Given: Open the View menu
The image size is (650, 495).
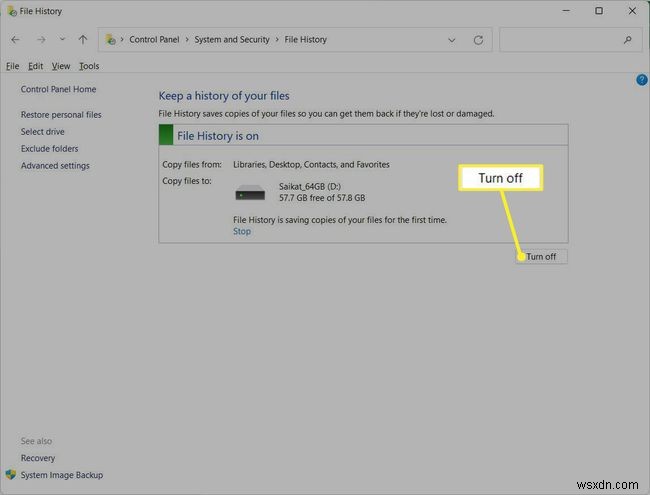Looking at the screenshot, I should tap(61, 66).
